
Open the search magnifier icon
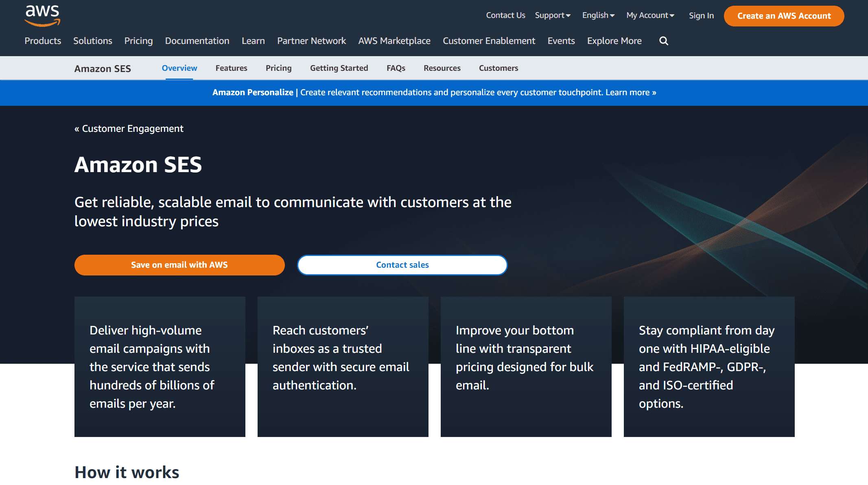664,41
